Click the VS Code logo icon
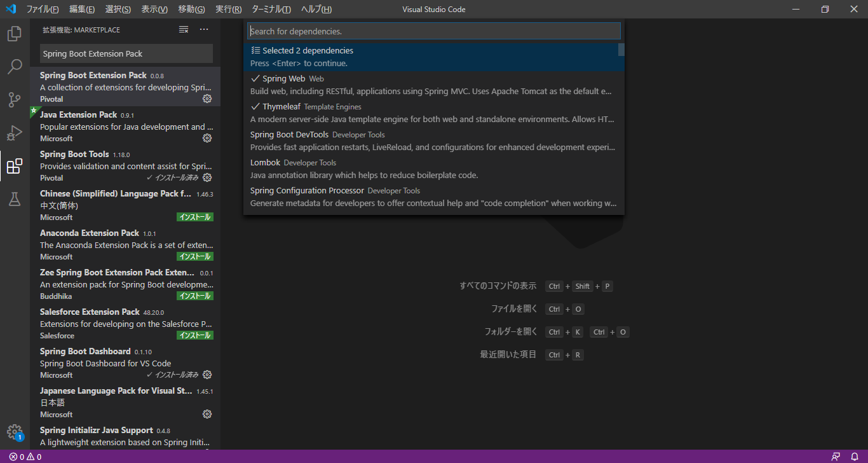868x463 pixels. click(10, 9)
